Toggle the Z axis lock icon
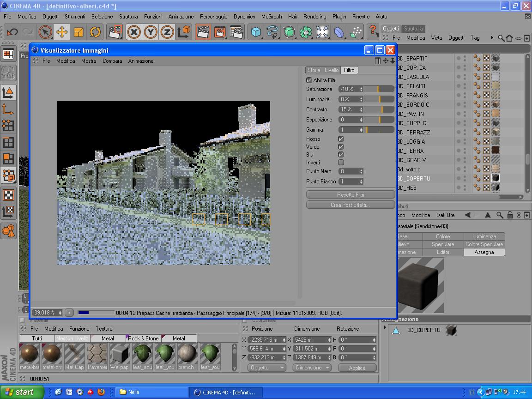Viewport: 532px width, 399px height. point(167,32)
